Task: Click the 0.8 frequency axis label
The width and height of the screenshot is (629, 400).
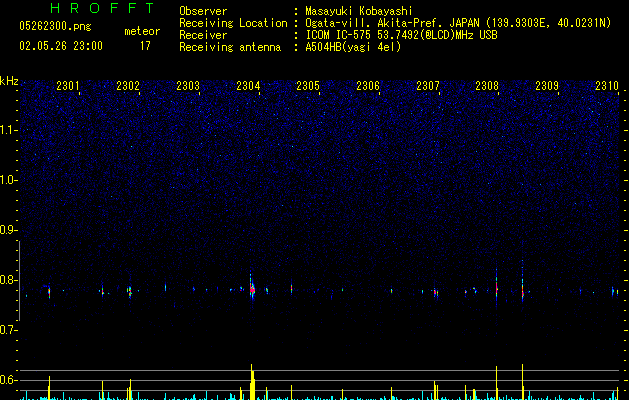Action: pyautogui.click(x=9, y=280)
